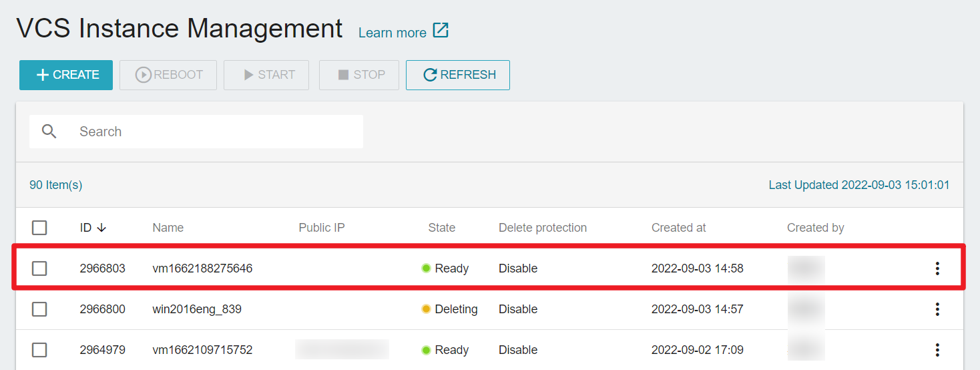The image size is (980, 370).
Task: Toggle the select-all checkbox in header
Action: (39, 228)
